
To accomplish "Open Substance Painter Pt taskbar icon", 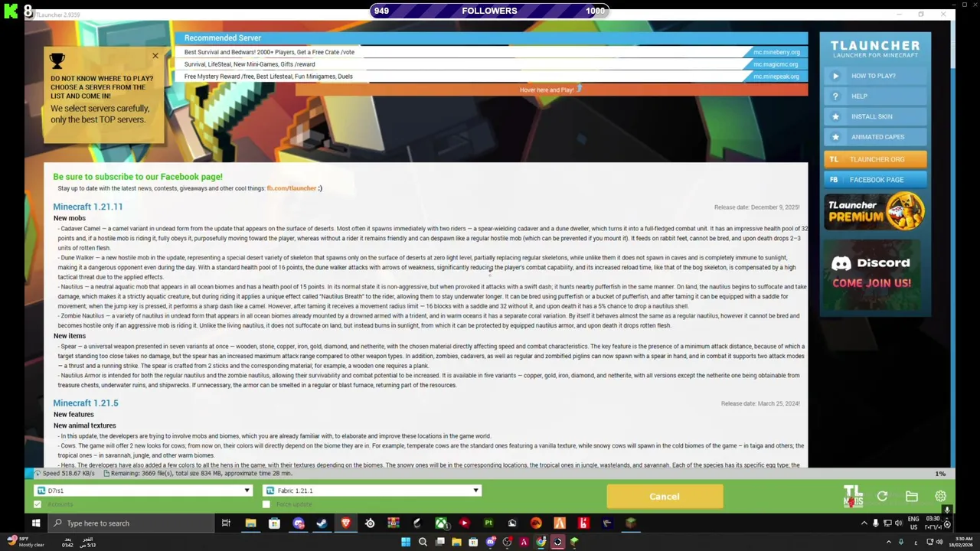I will 488,523.
